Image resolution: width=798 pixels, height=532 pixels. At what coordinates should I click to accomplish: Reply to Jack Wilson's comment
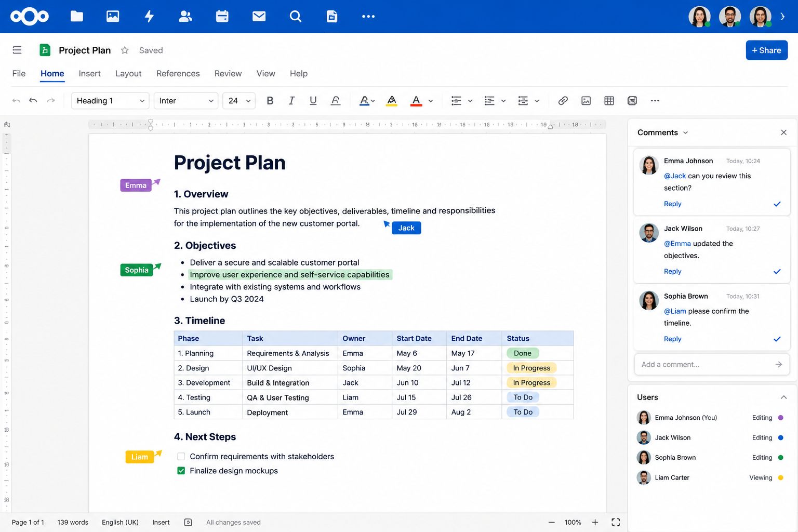[672, 271]
